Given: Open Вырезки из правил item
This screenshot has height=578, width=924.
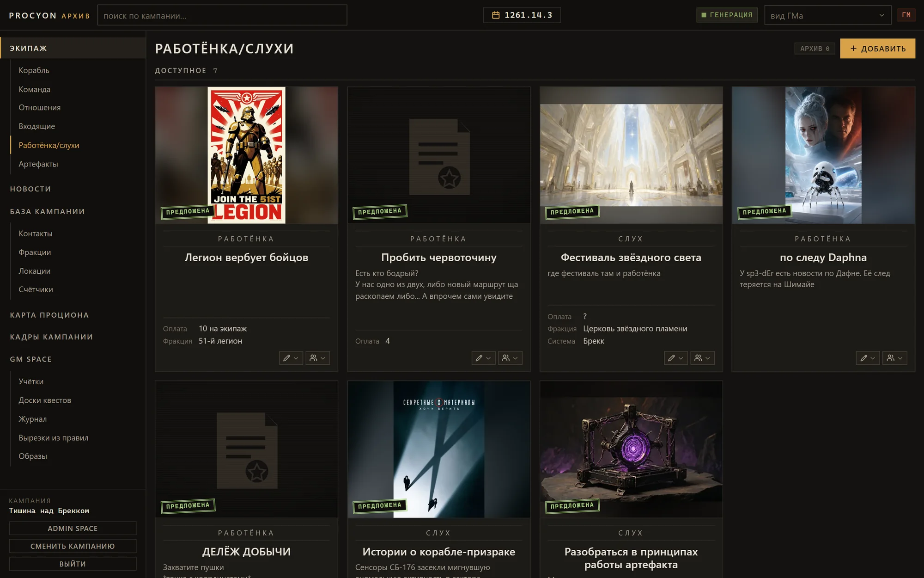Looking at the screenshot, I should [53, 438].
